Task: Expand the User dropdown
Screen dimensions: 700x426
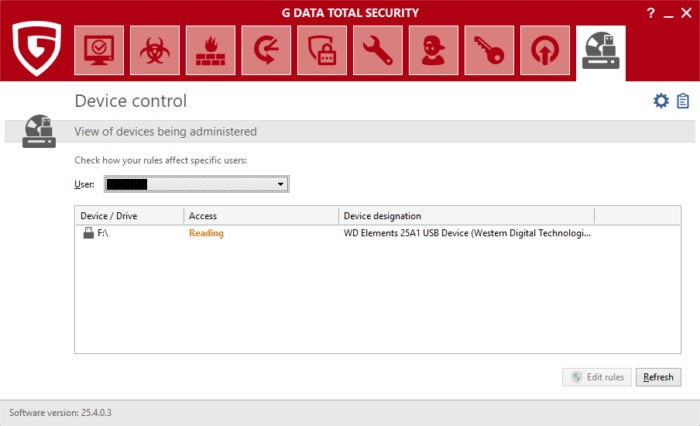Action: (197, 184)
